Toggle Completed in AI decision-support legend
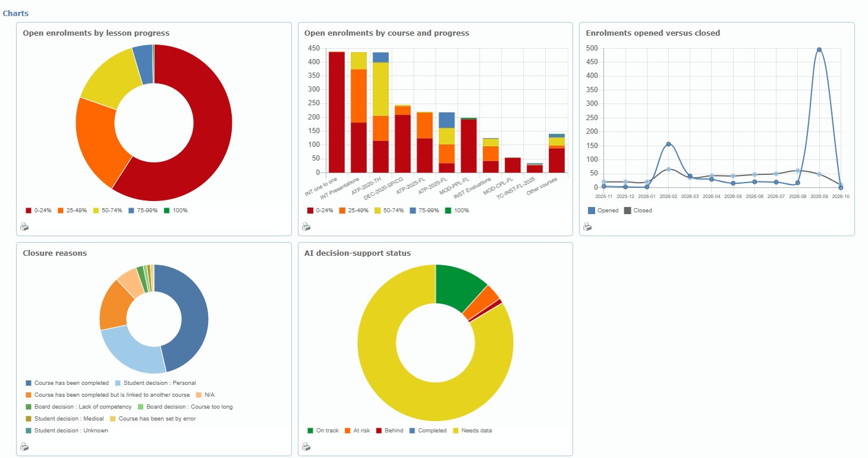Image resolution: width=868 pixels, height=458 pixels. point(427,431)
